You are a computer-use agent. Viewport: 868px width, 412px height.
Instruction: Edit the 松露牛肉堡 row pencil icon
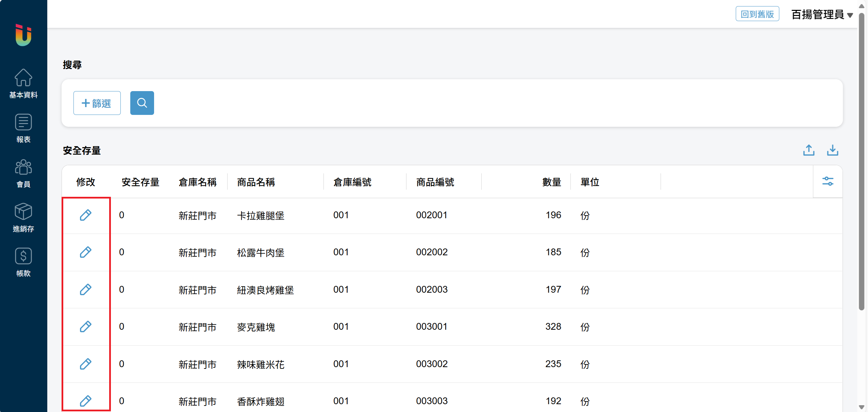pyautogui.click(x=85, y=252)
